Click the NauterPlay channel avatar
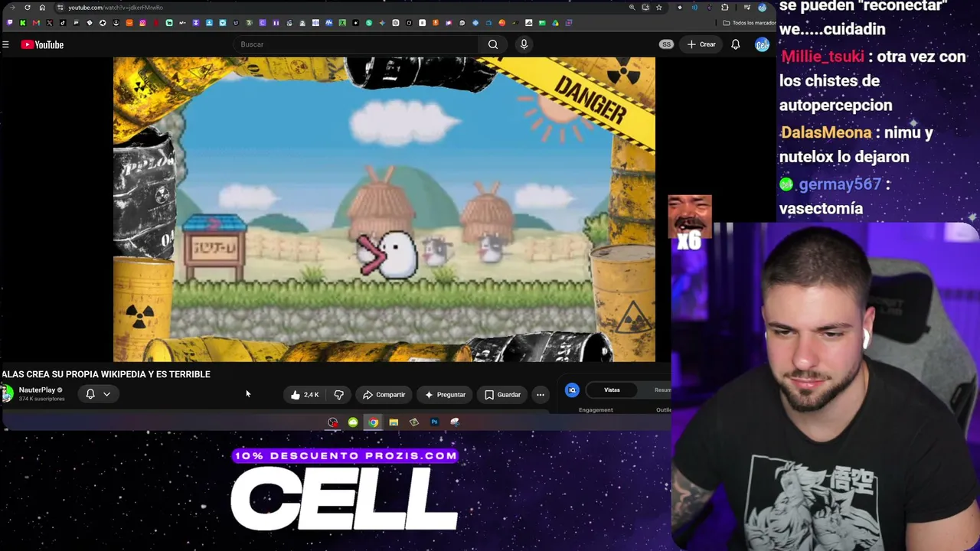 [x=8, y=394]
